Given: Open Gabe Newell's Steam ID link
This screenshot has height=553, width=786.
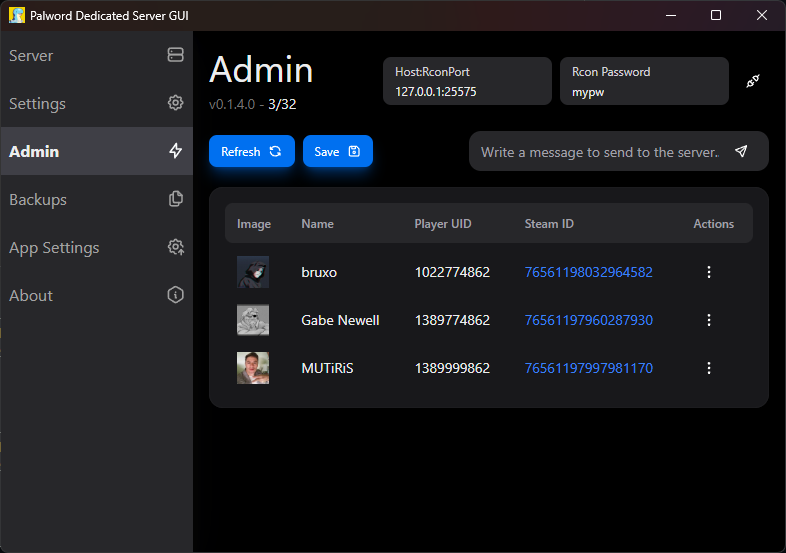Looking at the screenshot, I should point(588,320).
